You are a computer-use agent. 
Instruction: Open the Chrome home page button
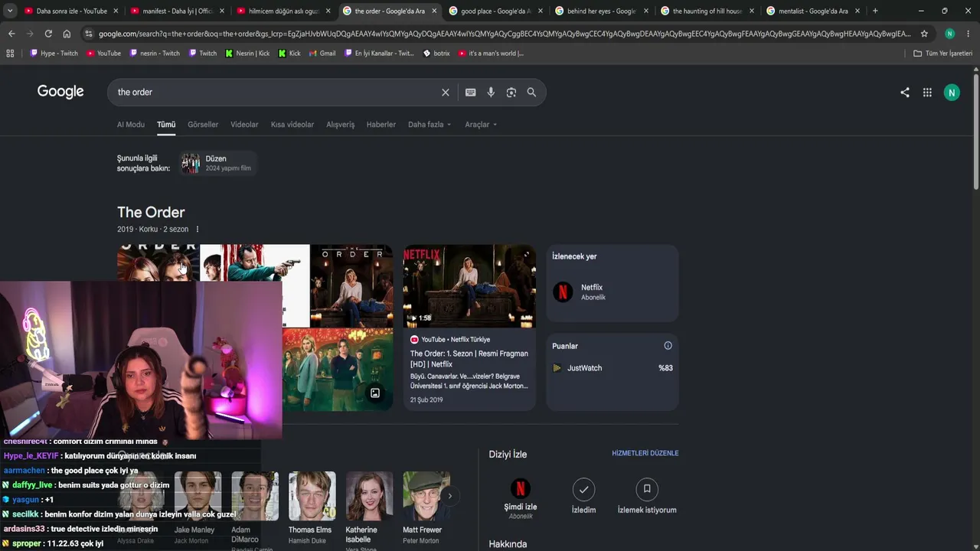coord(67,34)
